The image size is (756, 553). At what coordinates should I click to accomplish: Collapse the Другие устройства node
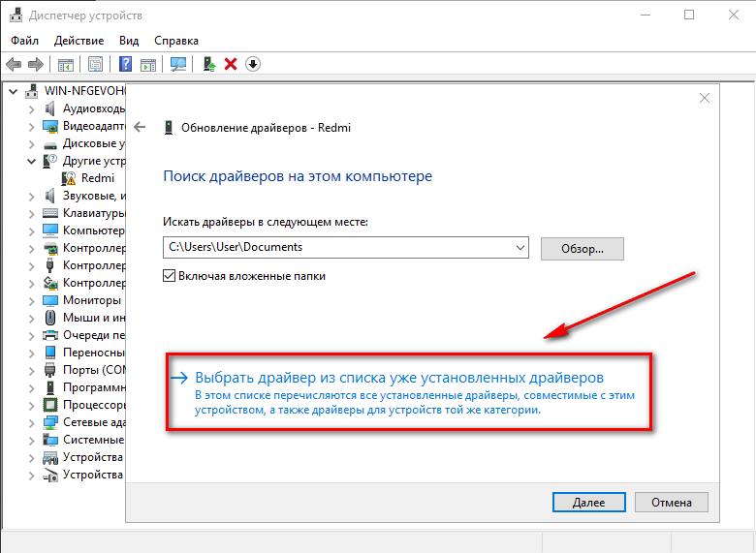tap(31, 162)
